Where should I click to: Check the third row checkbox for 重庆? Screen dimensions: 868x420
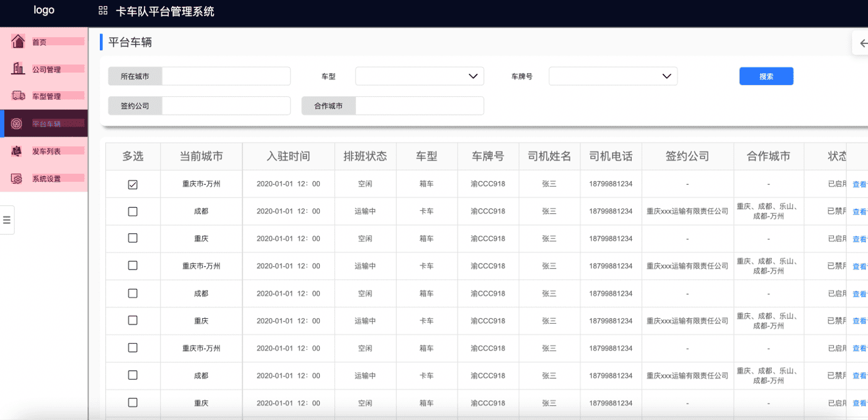tap(133, 238)
